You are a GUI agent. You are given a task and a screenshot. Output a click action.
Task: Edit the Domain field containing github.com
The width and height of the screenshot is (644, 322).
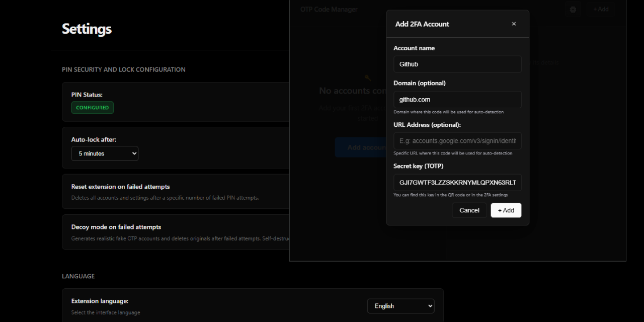[457, 100]
